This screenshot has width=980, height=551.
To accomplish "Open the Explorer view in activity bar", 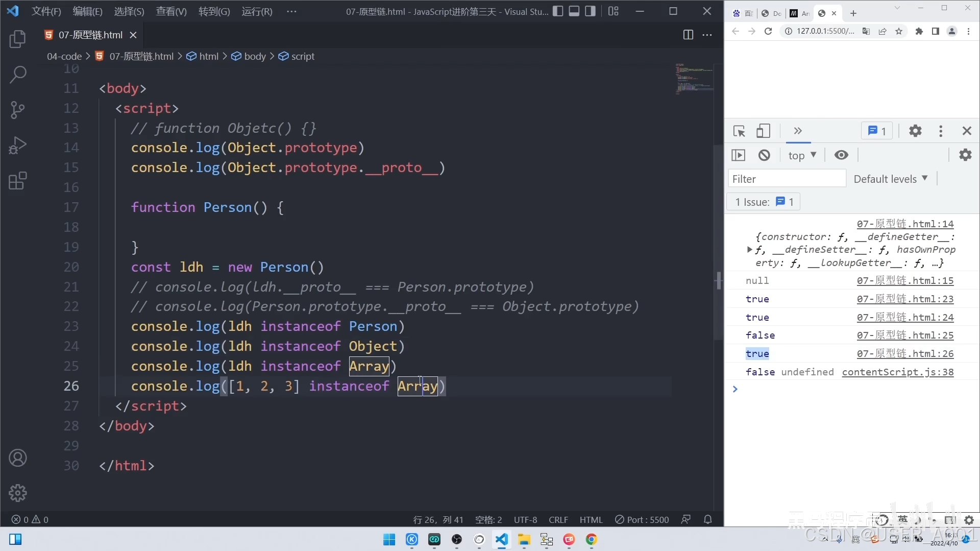I will (17, 39).
